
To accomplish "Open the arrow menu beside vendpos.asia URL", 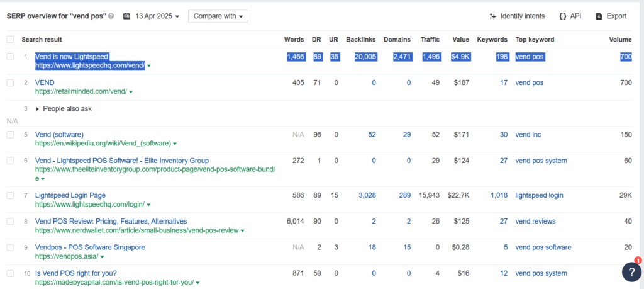I will [102, 257].
